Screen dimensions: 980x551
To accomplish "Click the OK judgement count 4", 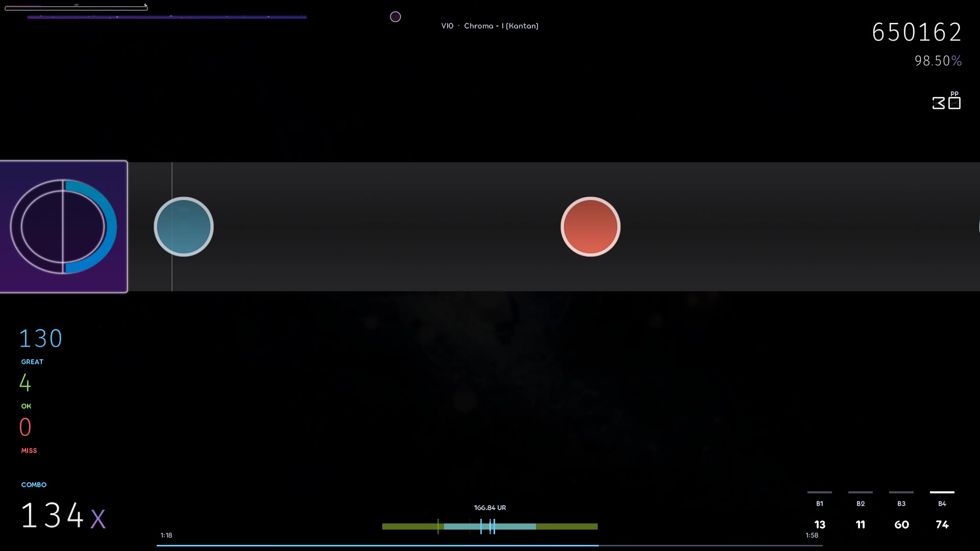I will click(25, 383).
